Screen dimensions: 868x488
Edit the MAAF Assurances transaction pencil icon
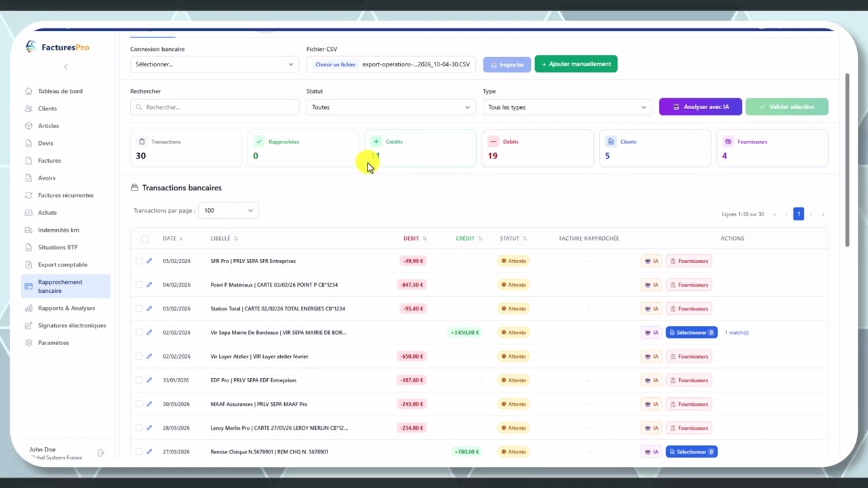coord(149,404)
